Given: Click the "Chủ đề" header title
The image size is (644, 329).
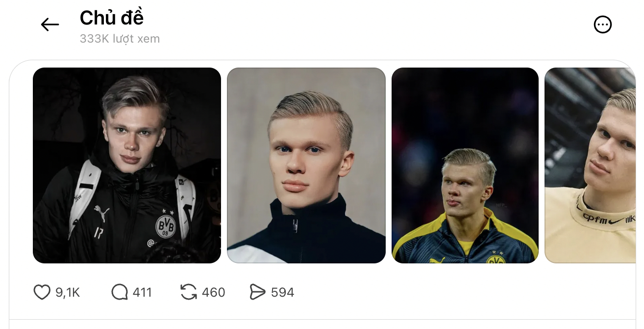Looking at the screenshot, I should [112, 18].
